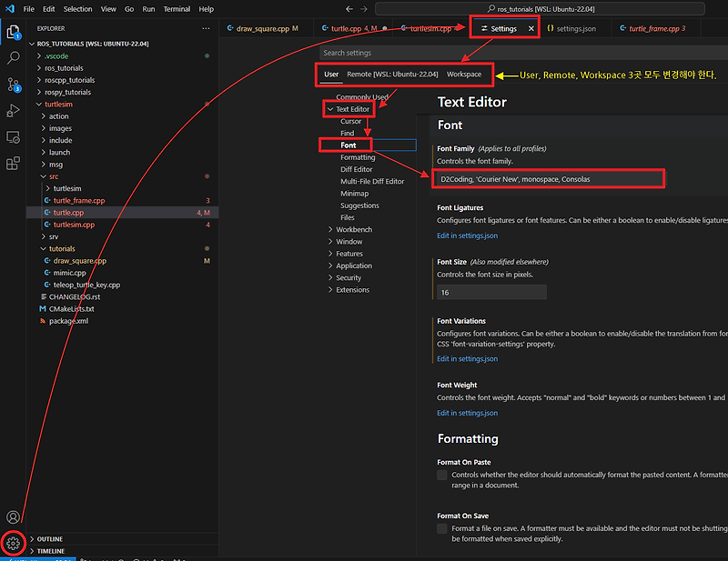The width and height of the screenshot is (728, 561).
Task: Click the title bar command center search box
Action: click(x=540, y=9)
